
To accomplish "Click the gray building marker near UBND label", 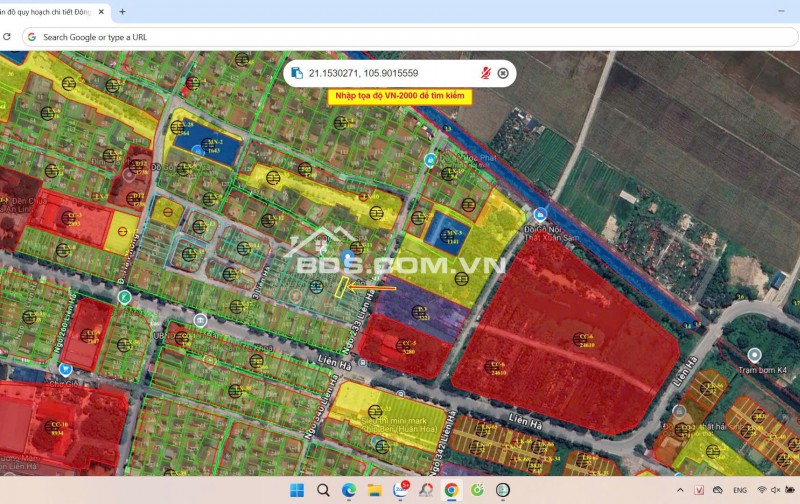I will pos(200,320).
